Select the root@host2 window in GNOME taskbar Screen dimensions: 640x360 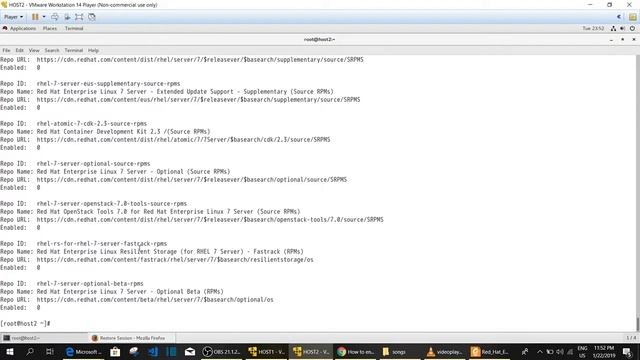pyautogui.click(x=44, y=338)
